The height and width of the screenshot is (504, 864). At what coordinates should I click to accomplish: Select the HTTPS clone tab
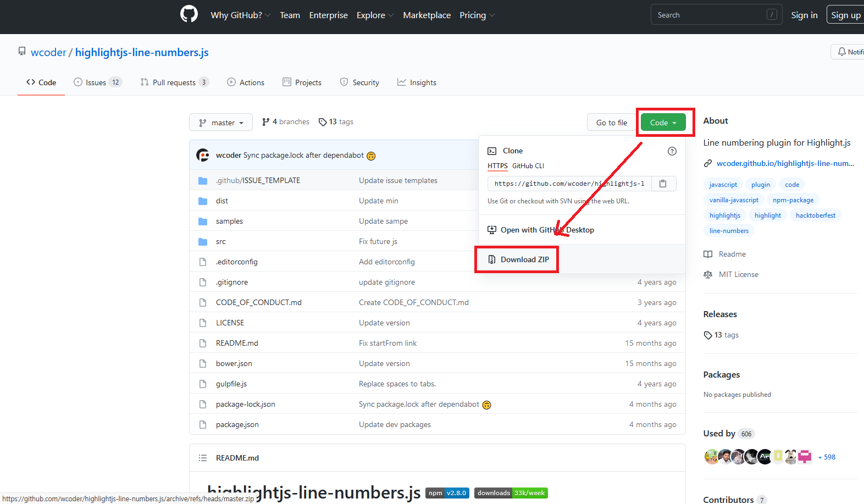[497, 166]
